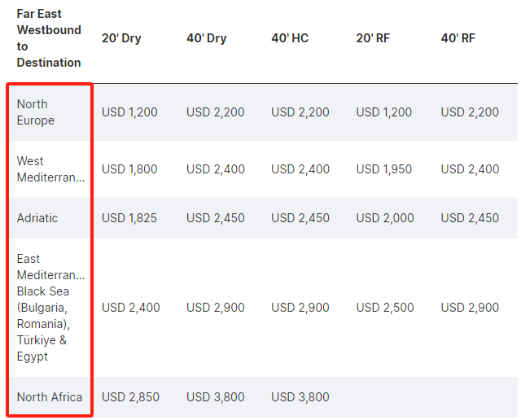Click the Far East Westbound to Destination header

coord(49,38)
